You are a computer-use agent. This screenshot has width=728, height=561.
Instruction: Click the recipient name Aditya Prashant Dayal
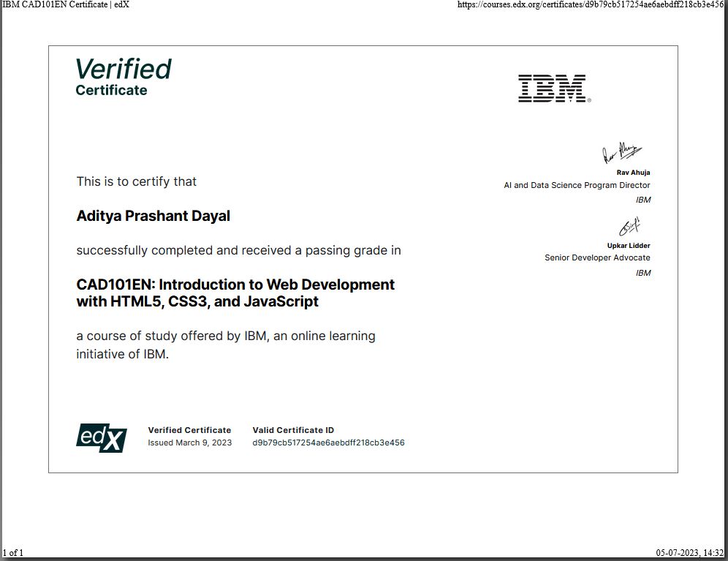click(x=153, y=216)
